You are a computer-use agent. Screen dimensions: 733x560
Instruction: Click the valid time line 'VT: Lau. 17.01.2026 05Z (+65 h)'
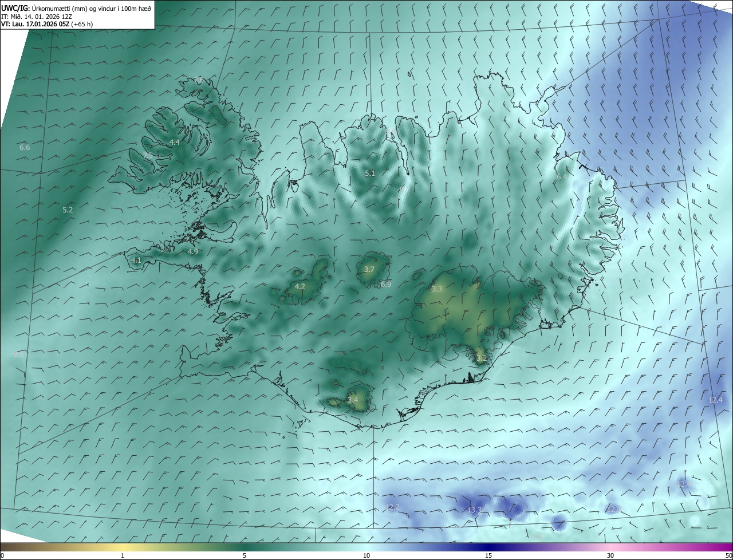click(x=48, y=25)
